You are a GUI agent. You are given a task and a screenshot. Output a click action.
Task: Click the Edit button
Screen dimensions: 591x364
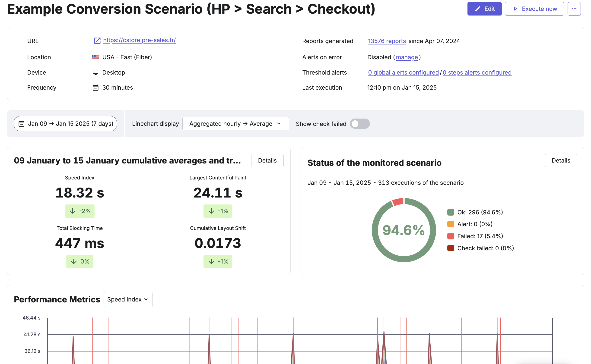(484, 9)
